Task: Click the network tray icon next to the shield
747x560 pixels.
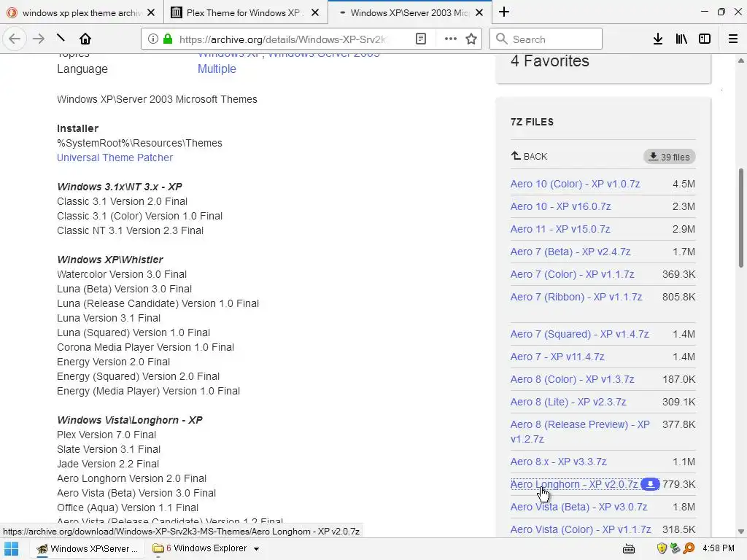Action: [675, 548]
